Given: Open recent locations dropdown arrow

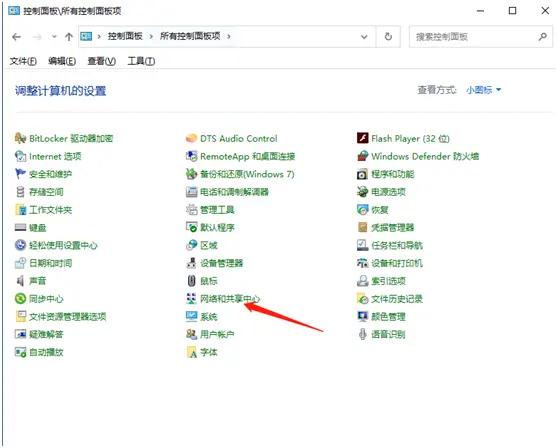Looking at the screenshot, I should pyautogui.click(x=54, y=36).
